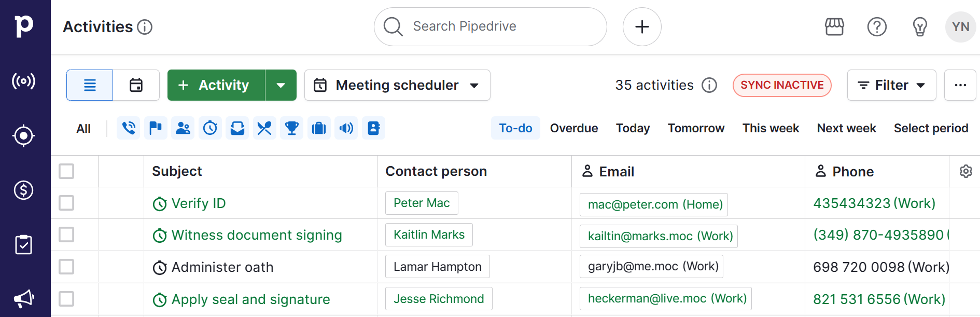
Task: Open column settings gear icon
Action: pyautogui.click(x=965, y=171)
